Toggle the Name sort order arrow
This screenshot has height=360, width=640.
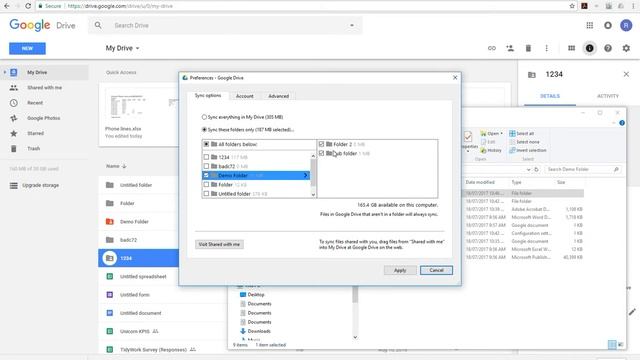coord(124,166)
